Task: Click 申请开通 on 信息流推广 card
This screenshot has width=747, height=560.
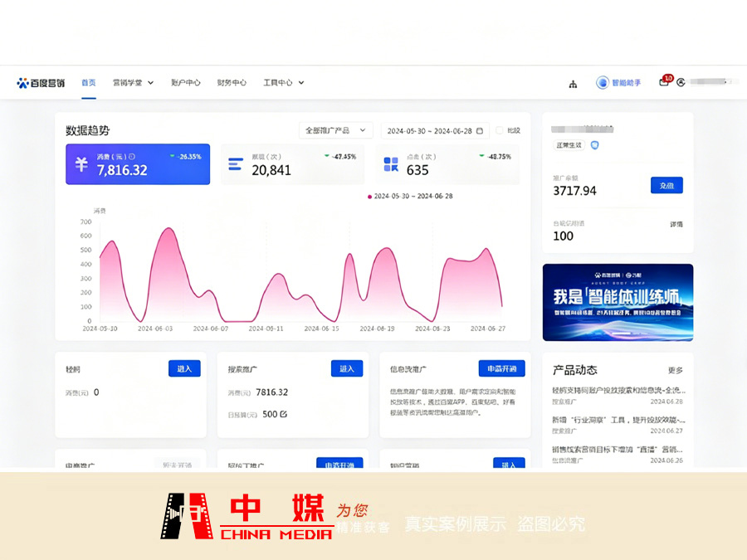Action: pyautogui.click(x=501, y=368)
